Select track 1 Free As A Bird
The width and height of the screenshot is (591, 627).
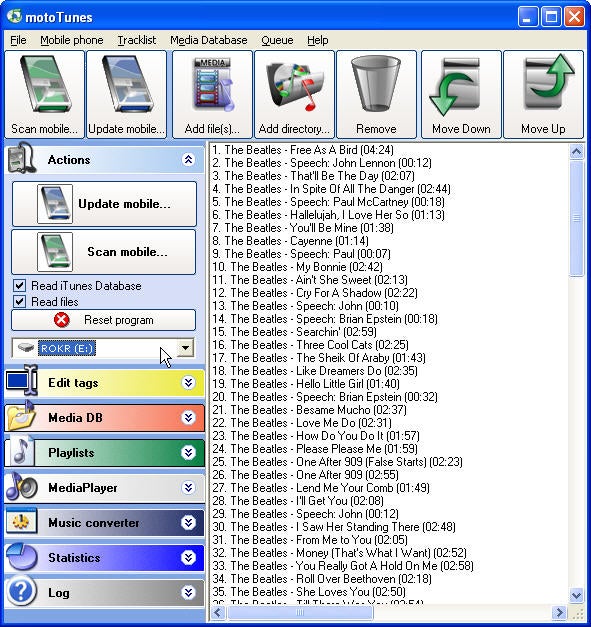(x=303, y=150)
